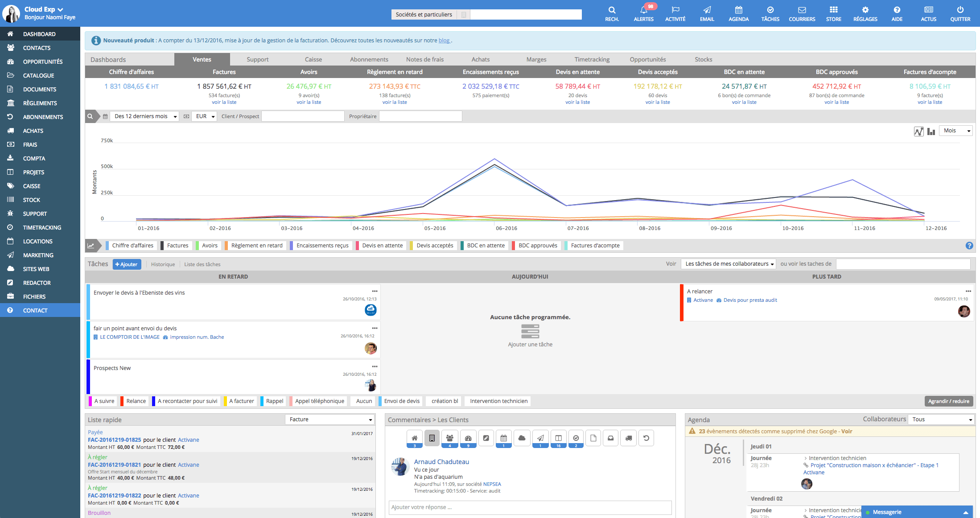
Task: Open the AIDE question mark icon in top bar
Action: point(897,14)
